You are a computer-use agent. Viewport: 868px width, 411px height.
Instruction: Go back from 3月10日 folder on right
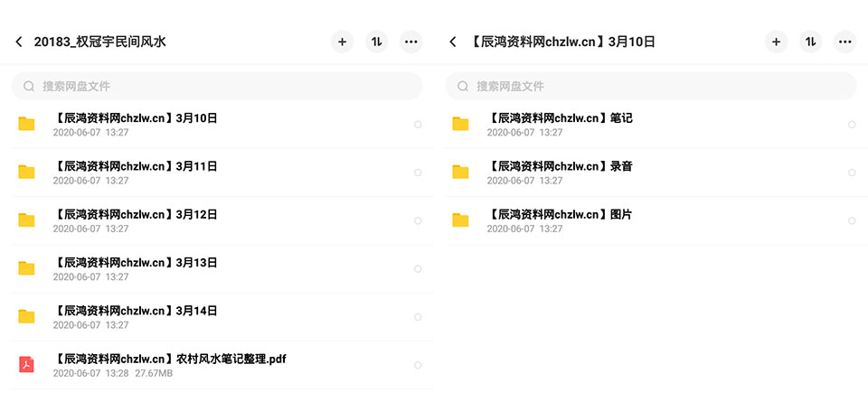pyautogui.click(x=453, y=42)
